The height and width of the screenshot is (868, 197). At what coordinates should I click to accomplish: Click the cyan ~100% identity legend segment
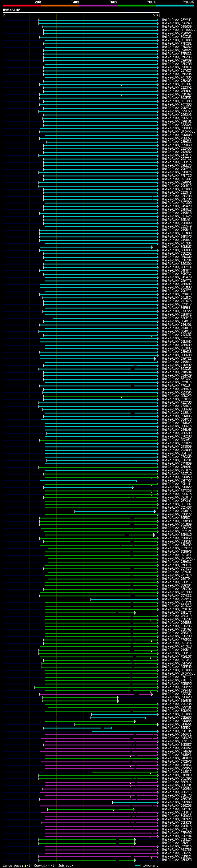[x=175, y=6]
